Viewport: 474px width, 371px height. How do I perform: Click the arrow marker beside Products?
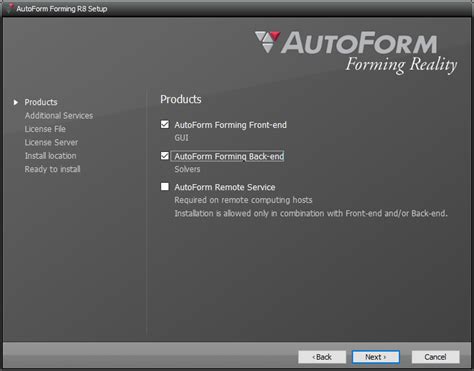(x=15, y=102)
